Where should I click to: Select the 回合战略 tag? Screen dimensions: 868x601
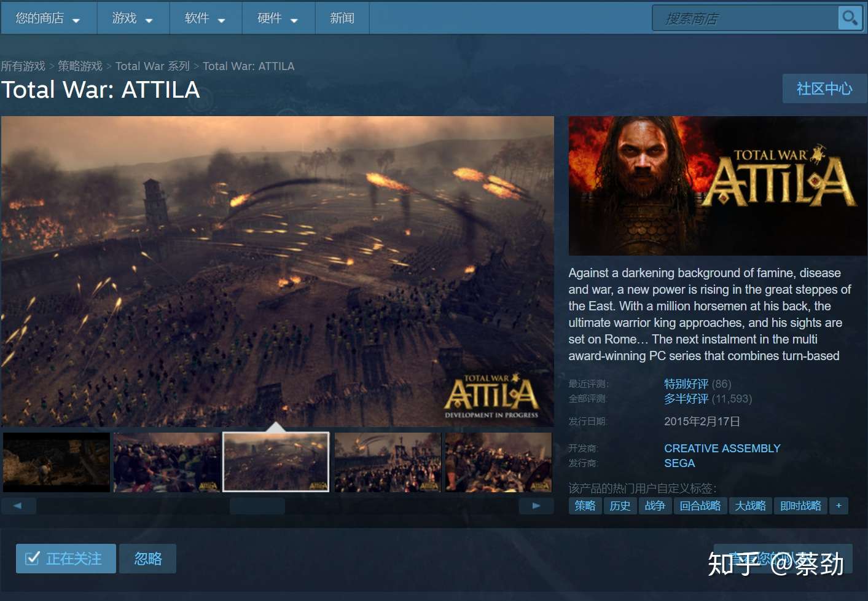coord(700,506)
